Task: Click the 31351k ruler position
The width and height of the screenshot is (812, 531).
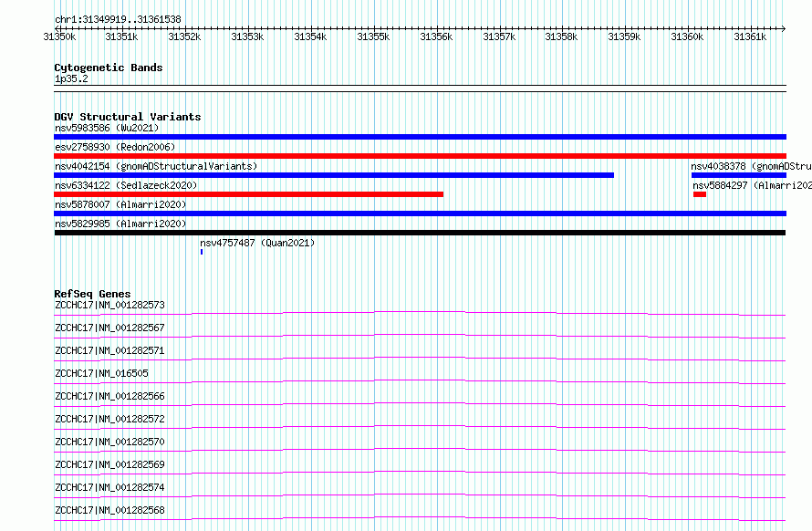Action: 121,36
